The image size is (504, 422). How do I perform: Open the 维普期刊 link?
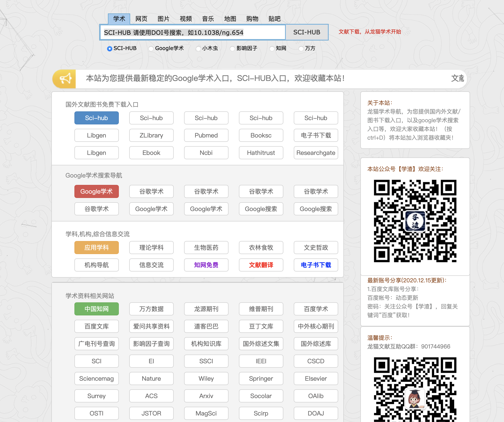tap(261, 309)
